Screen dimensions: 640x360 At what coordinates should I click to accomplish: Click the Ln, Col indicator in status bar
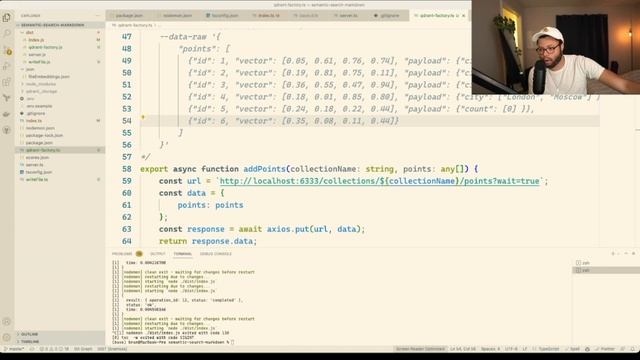463,349
